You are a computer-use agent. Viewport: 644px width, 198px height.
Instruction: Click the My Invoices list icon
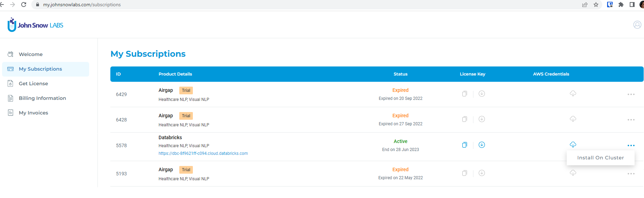click(x=11, y=113)
